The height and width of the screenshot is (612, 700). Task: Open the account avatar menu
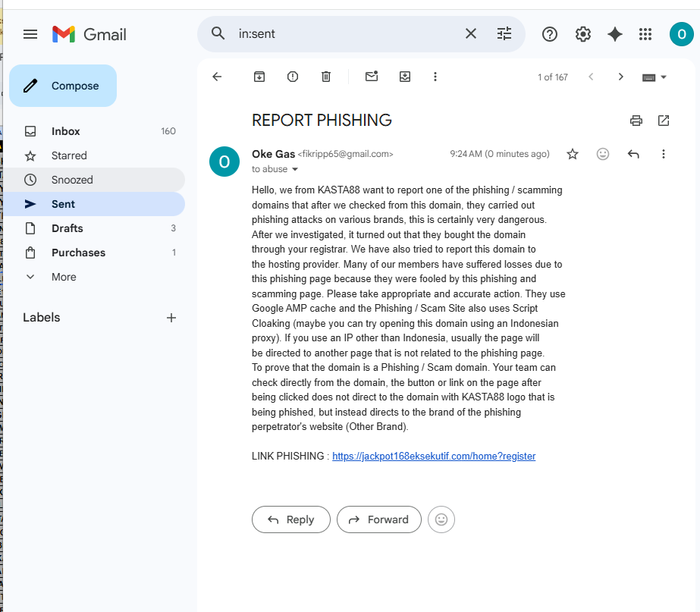coord(681,34)
